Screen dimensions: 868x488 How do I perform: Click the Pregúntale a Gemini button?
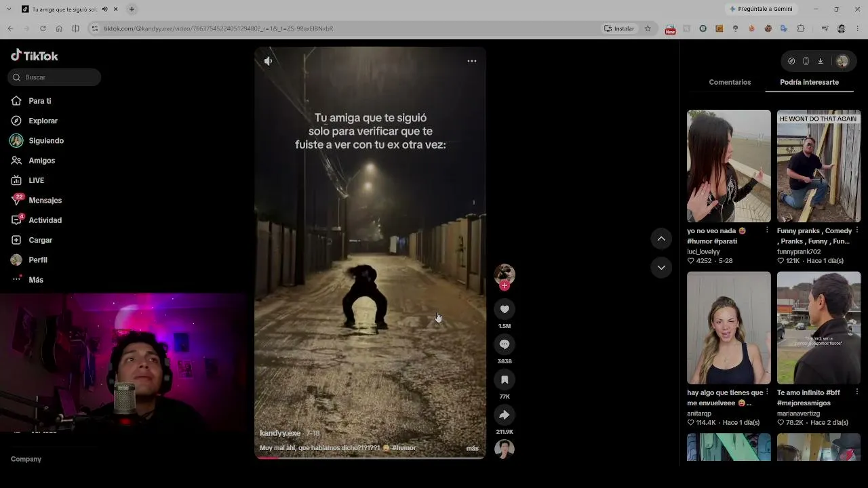point(761,9)
